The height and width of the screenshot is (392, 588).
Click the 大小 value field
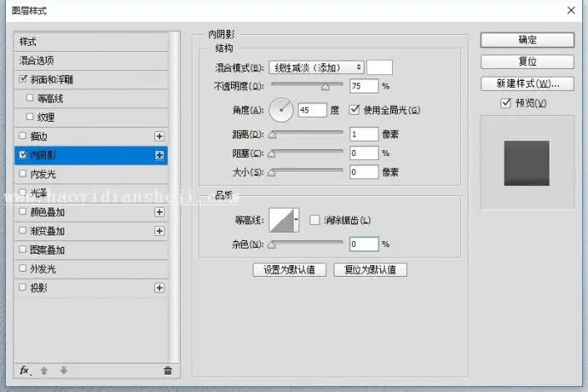pyautogui.click(x=364, y=172)
